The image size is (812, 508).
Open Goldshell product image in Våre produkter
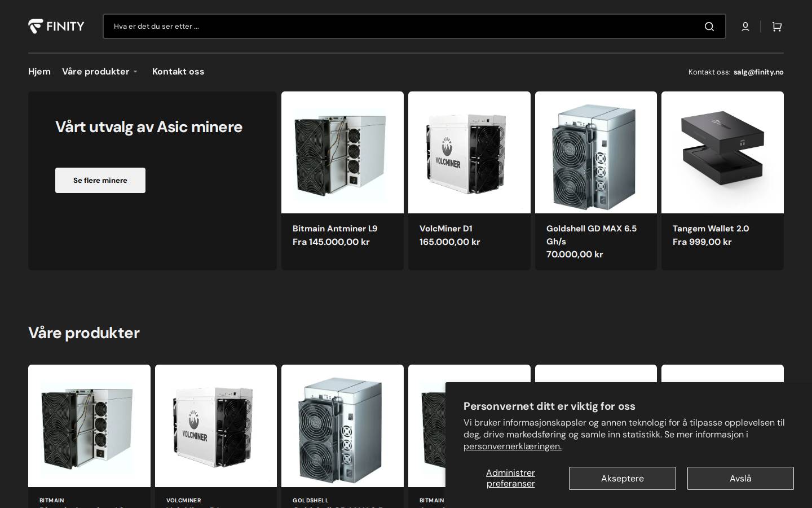coord(342,426)
